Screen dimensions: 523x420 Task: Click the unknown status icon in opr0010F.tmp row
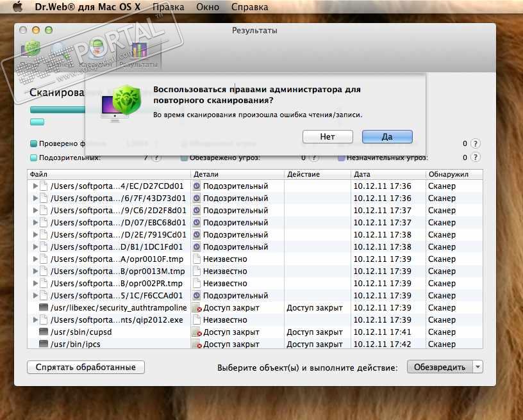click(197, 259)
